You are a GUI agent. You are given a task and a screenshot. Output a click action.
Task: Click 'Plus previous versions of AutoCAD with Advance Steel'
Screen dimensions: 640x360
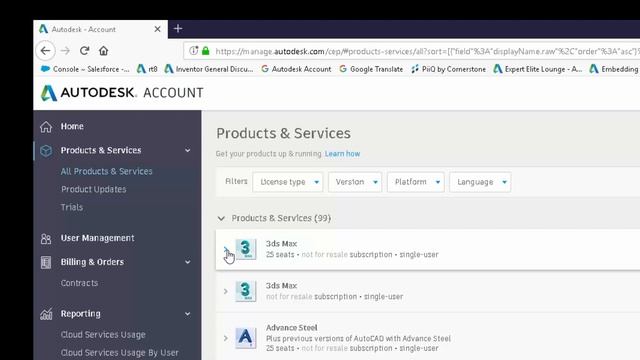point(358,339)
